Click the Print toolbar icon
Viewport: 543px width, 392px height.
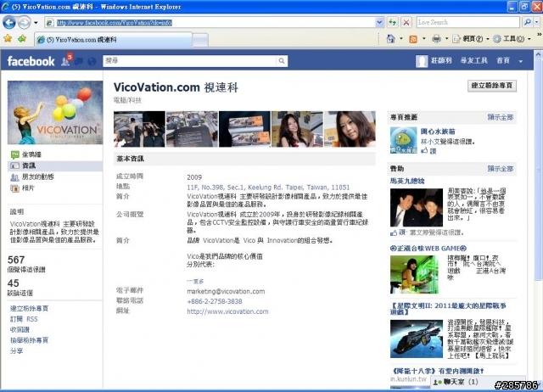[436, 39]
